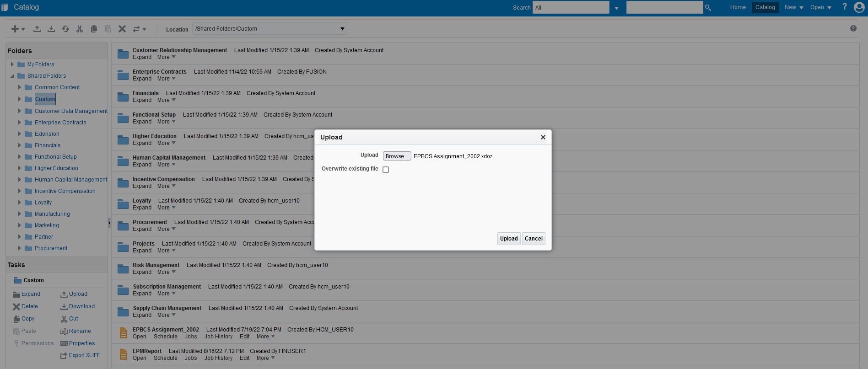868x369 pixels.
Task: Open the Location path dropdown
Action: [342, 29]
